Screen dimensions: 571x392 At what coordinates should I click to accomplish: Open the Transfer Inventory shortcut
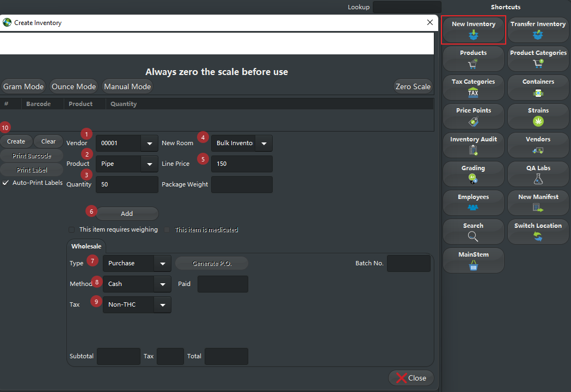(538, 29)
